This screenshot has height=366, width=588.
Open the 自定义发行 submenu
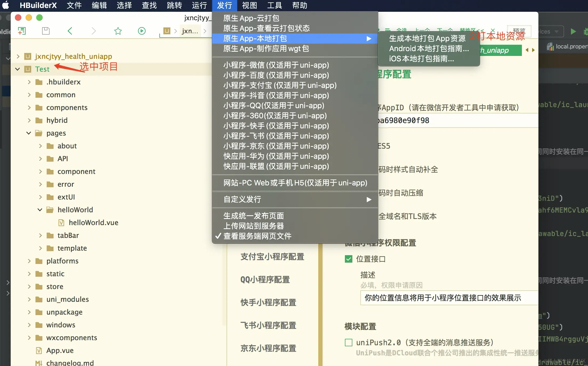tap(295, 199)
